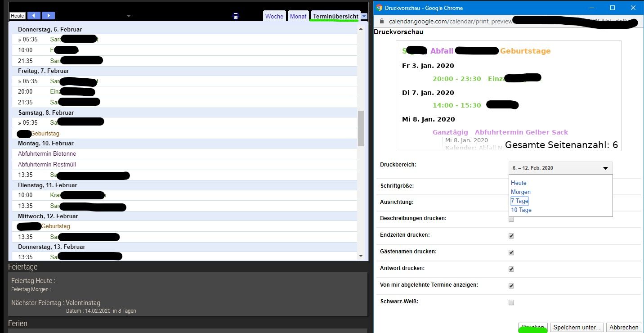Click the agenda scrollbar thumb
The image size is (644, 333).
361,128
